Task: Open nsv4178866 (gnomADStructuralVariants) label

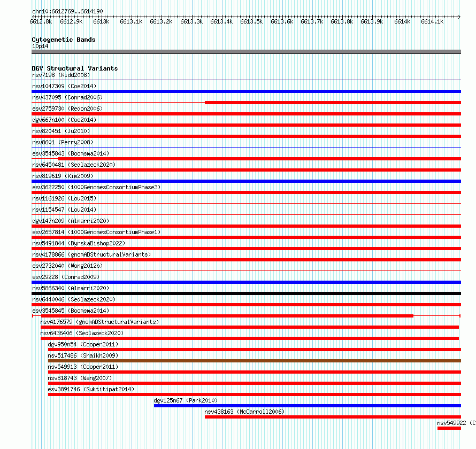Action: (91, 254)
